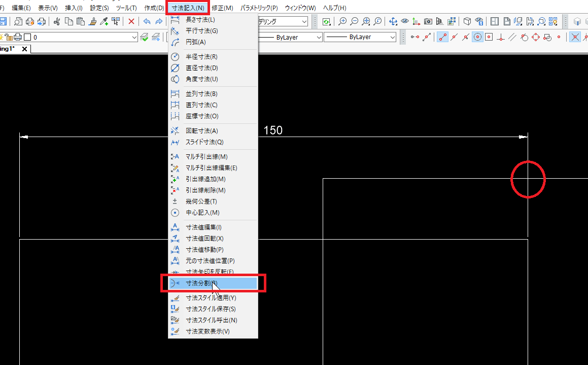588x365 pixels.
Task: Choose 寸法変数表示(V) menu item
Action: click(213, 331)
